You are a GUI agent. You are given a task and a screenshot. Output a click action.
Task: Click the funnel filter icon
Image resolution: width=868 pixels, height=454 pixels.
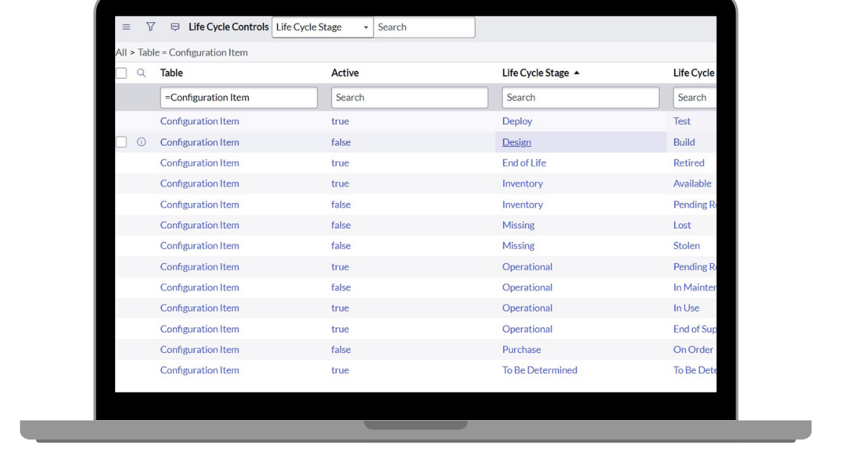[150, 27]
